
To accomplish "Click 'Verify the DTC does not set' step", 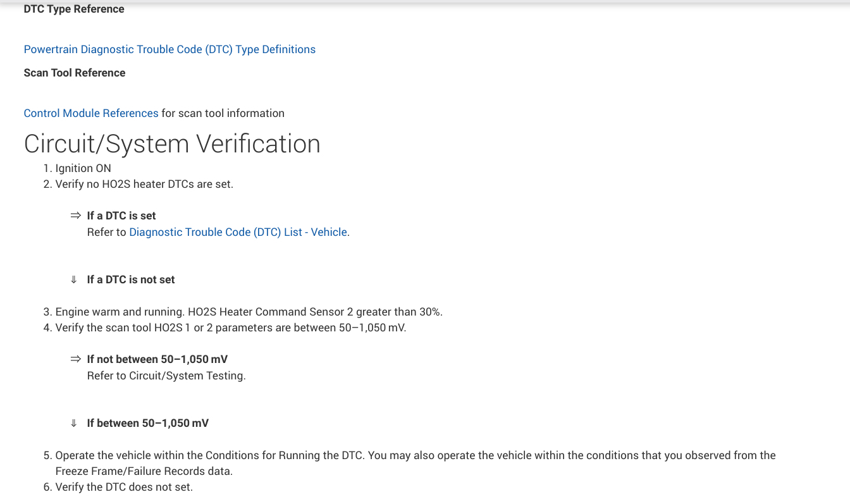I will [x=124, y=487].
